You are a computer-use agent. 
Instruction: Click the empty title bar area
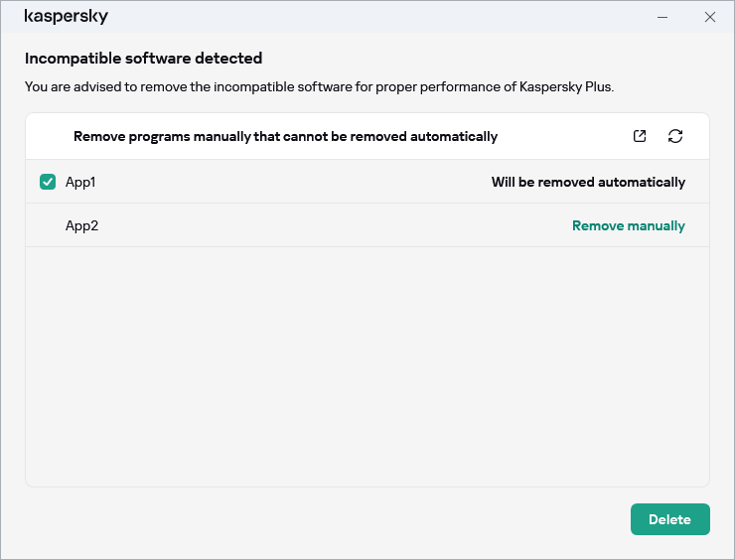point(377,17)
